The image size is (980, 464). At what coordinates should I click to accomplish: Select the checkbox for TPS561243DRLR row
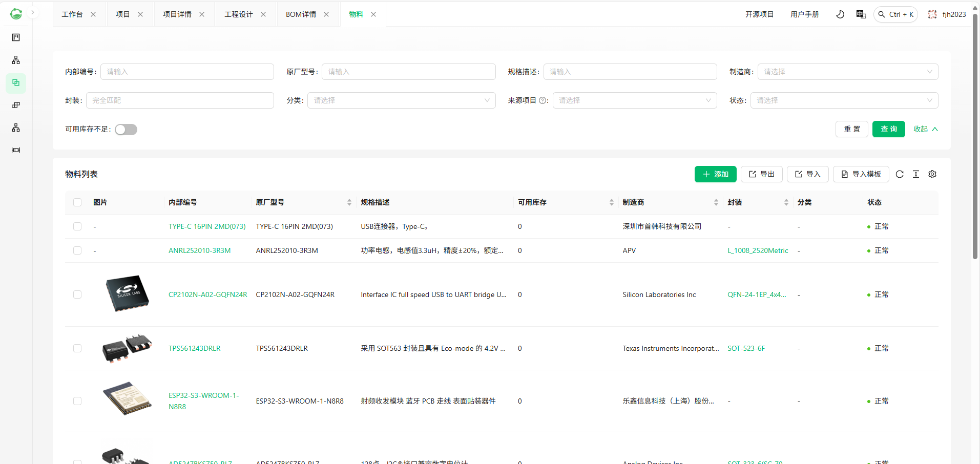[77, 348]
